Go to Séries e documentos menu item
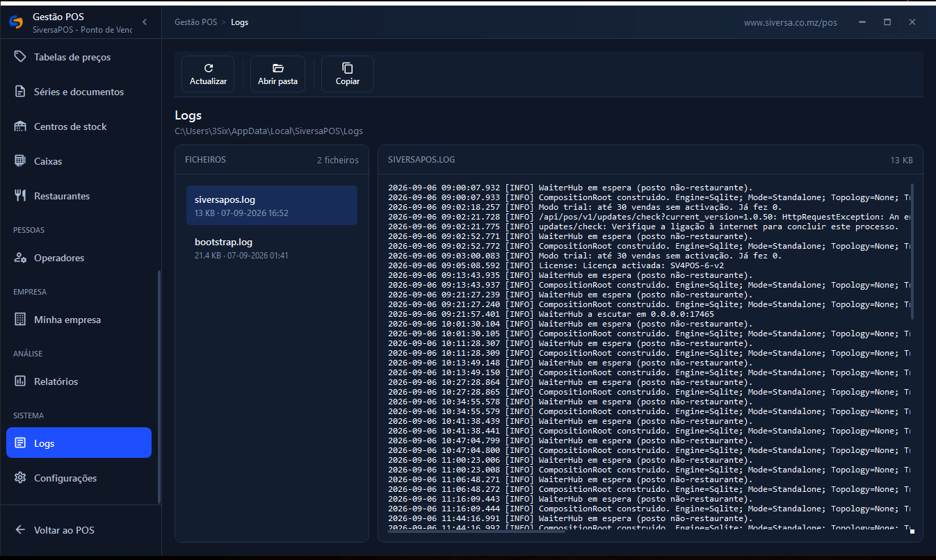936x560 pixels. [x=79, y=92]
